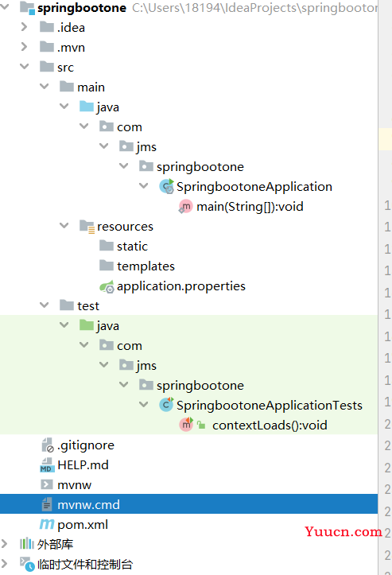Select the templates folder label

tap(146, 266)
